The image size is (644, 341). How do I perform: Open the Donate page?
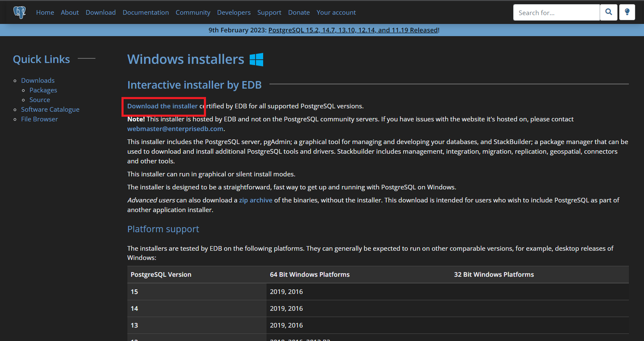(299, 12)
